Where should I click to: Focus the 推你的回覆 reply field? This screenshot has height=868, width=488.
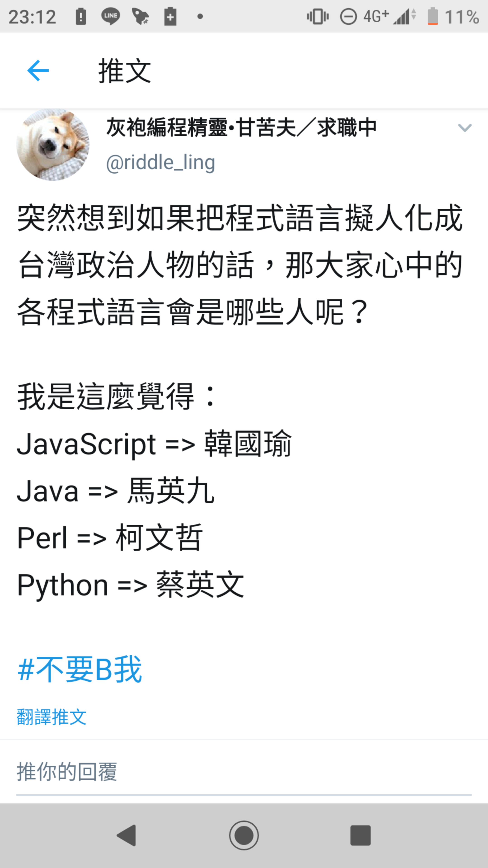click(x=244, y=772)
